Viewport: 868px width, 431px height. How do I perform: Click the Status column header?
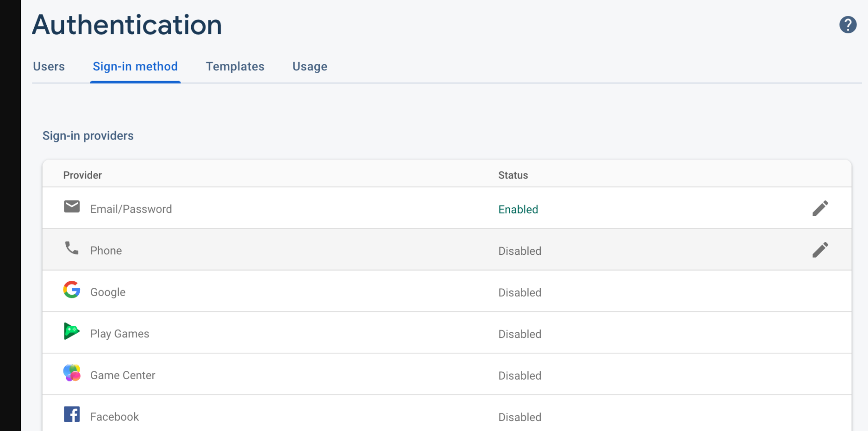pos(513,175)
